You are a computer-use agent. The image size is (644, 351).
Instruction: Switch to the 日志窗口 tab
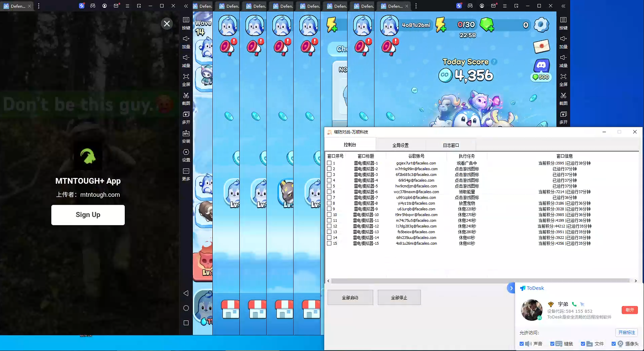[x=451, y=145]
